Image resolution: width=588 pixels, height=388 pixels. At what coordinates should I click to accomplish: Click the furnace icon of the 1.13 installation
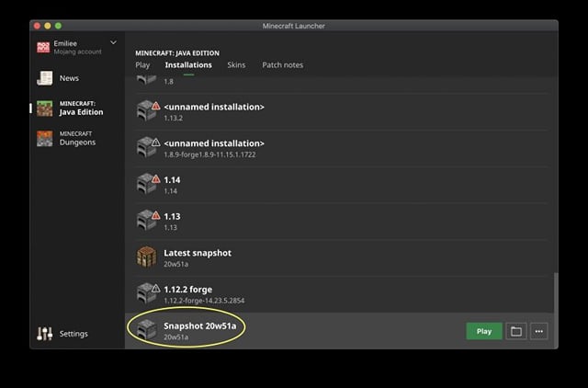pos(145,221)
